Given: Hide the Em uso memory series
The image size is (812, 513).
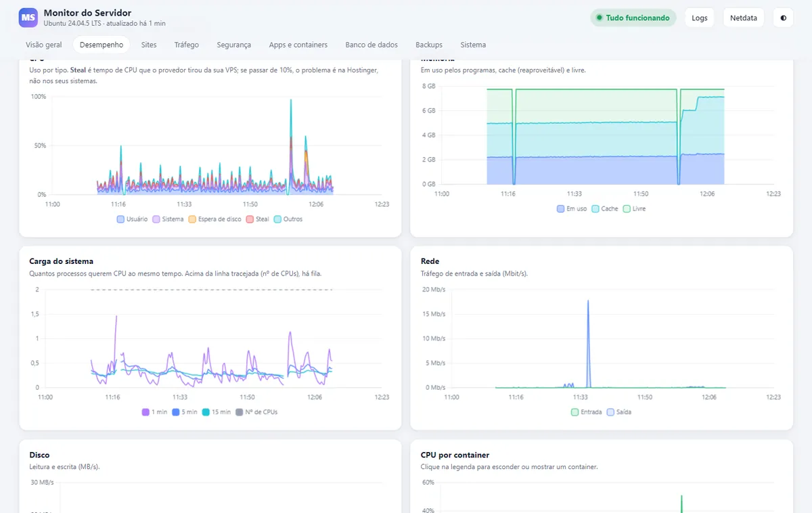Looking at the screenshot, I should [x=572, y=208].
